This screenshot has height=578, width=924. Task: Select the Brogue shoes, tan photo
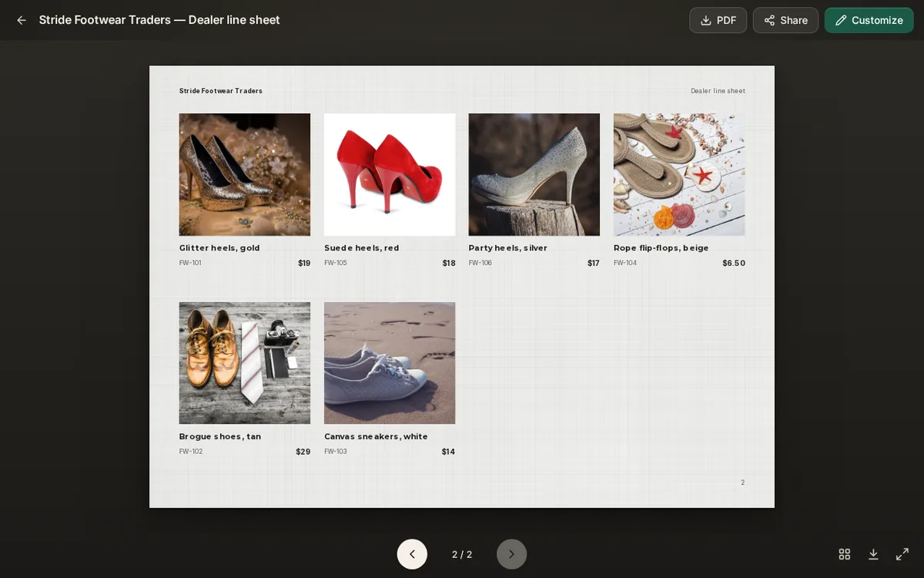coord(245,363)
